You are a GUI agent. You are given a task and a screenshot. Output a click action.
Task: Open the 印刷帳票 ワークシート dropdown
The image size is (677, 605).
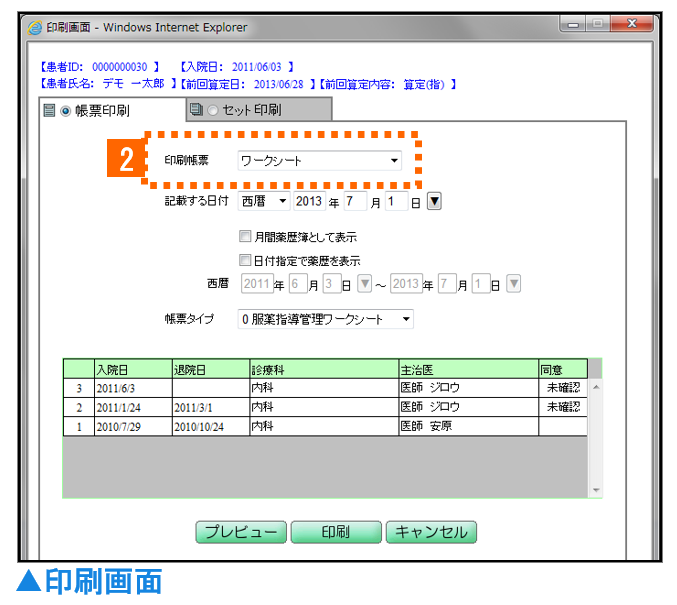pyautogui.click(x=319, y=161)
